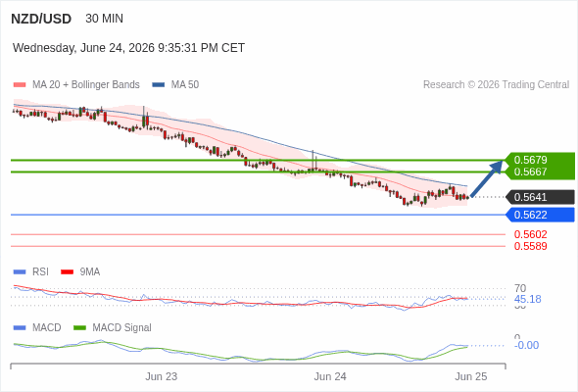The height and width of the screenshot is (392, 578).
Task: Click the 0.5641 current price tag
Action: pos(540,197)
